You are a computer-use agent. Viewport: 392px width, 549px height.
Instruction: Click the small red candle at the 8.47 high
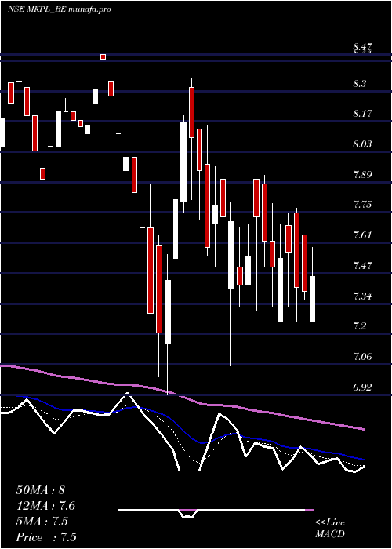pyautogui.click(x=103, y=56)
